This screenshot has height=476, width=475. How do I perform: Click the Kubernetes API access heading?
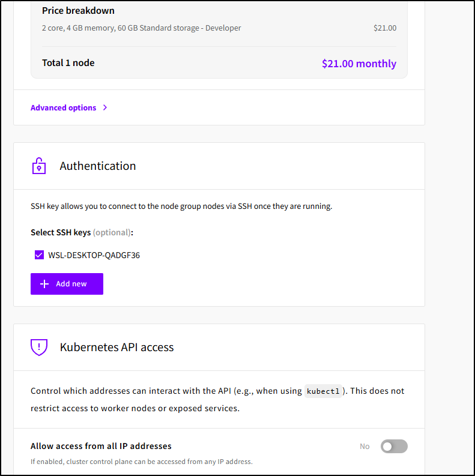coord(116,347)
